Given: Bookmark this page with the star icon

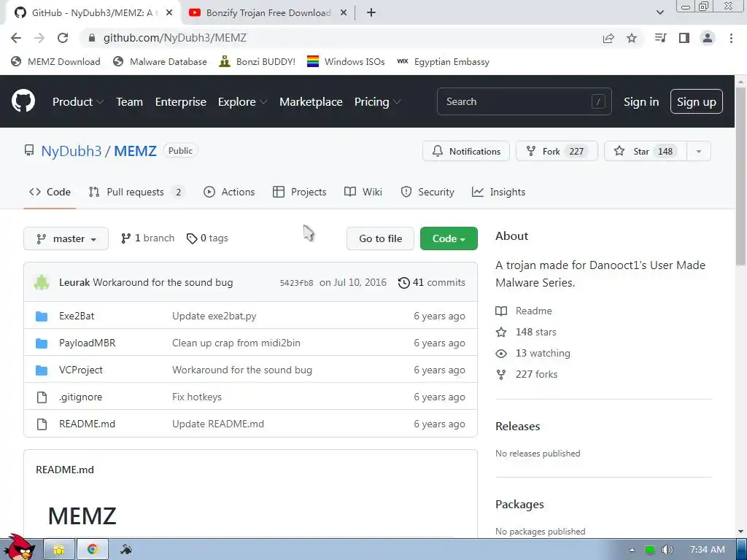Looking at the screenshot, I should point(632,38).
